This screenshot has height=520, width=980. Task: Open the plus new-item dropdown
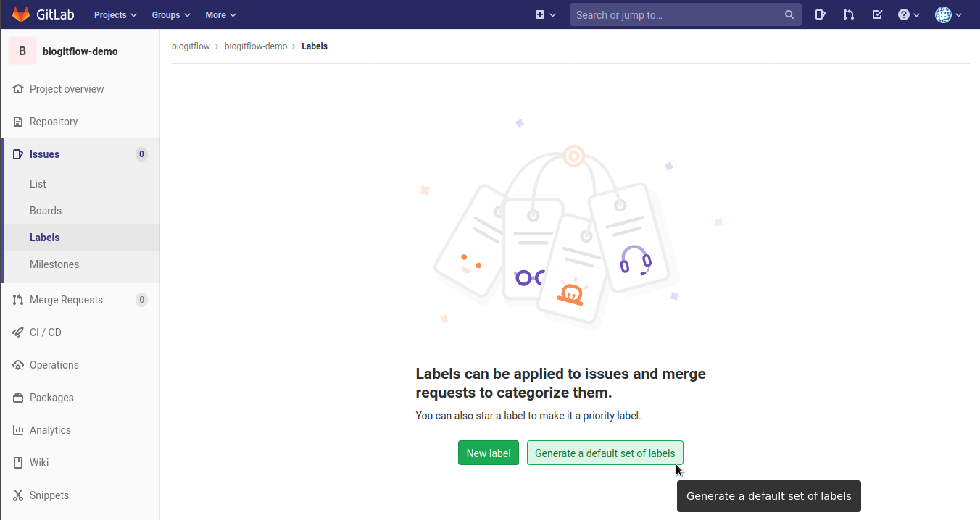coord(545,14)
